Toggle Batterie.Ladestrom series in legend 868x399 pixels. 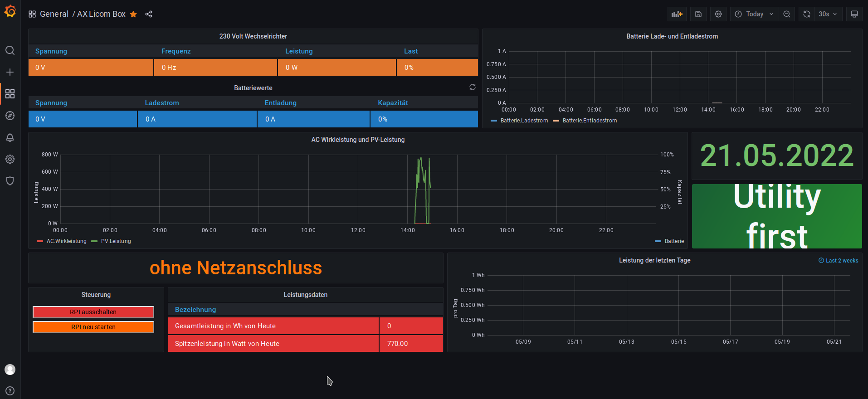coord(524,121)
